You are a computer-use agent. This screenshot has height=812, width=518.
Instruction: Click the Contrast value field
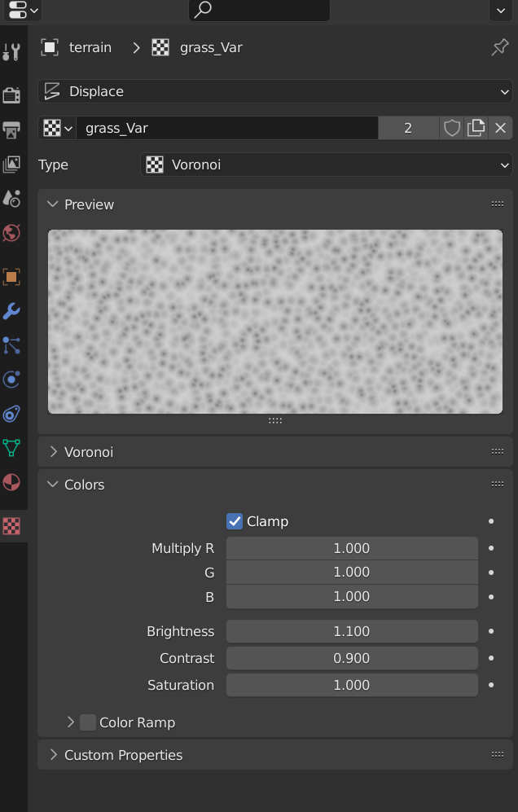(x=352, y=658)
